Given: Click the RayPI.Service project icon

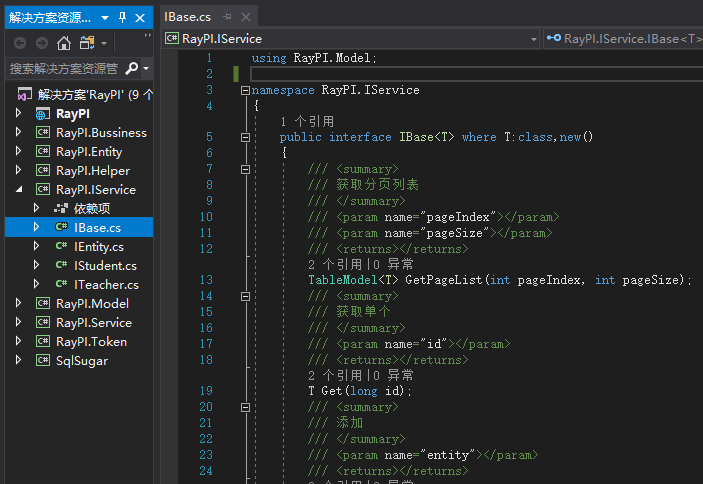Looking at the screenshot, I should click(43, 323).
